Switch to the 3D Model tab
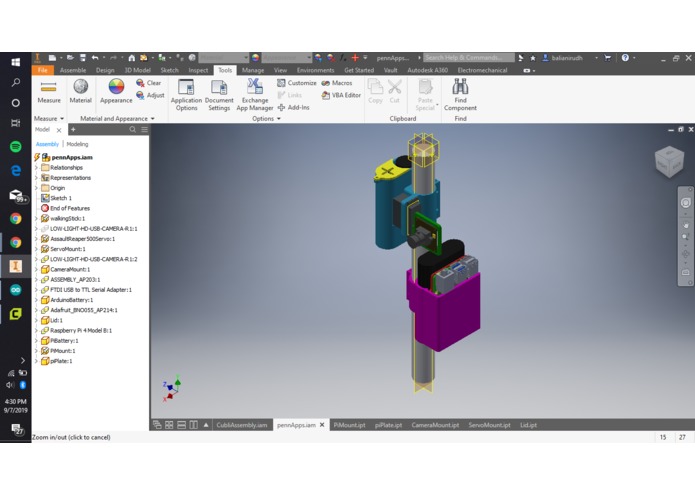Viewport: 695px width, 494px height. 137,70
